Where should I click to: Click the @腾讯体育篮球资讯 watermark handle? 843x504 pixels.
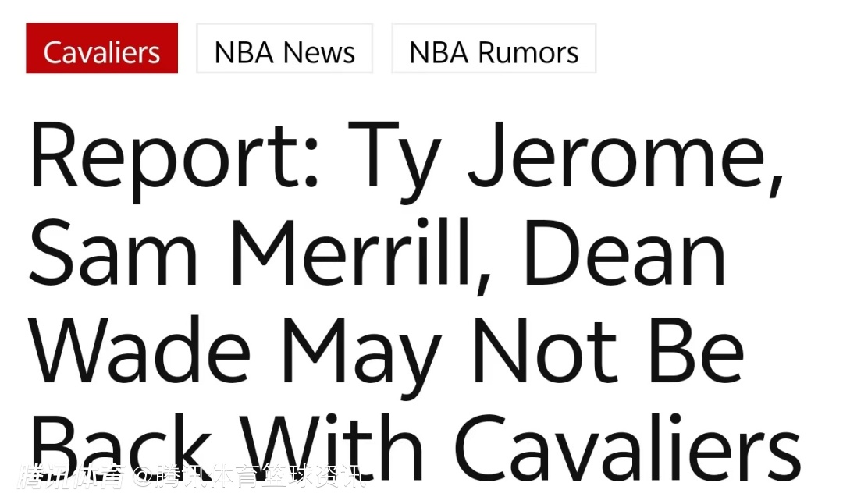point(251,476)
